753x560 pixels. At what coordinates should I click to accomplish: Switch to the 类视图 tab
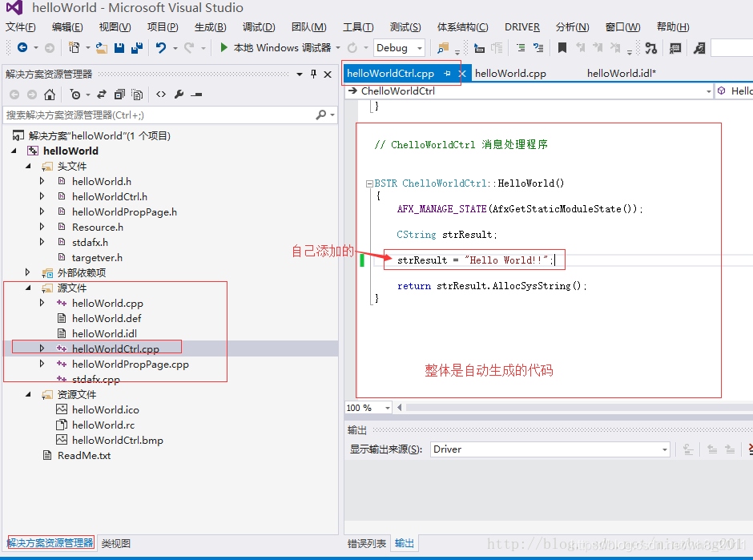click(x=115, y=543)
